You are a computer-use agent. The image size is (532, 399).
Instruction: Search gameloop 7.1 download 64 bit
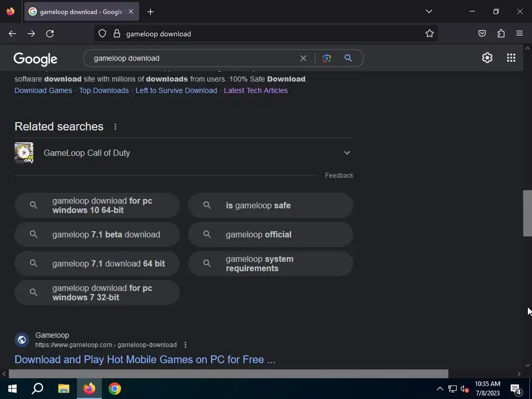97,263
